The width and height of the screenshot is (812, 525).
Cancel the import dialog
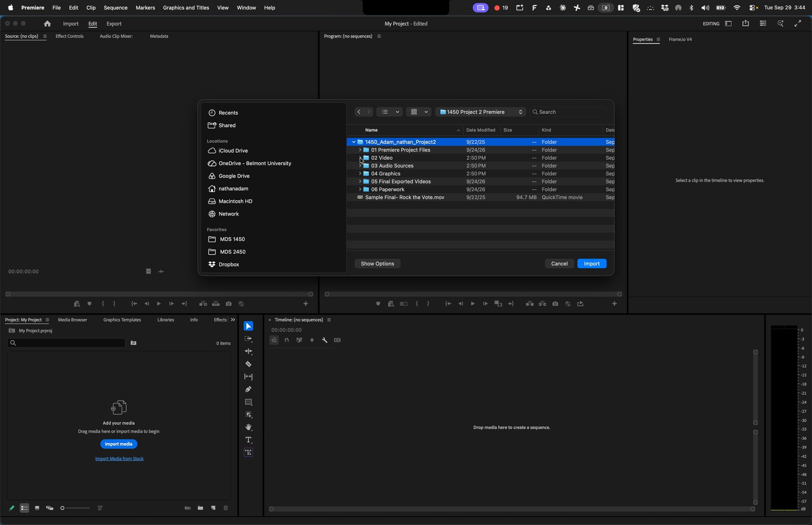[x=559, y=264]
